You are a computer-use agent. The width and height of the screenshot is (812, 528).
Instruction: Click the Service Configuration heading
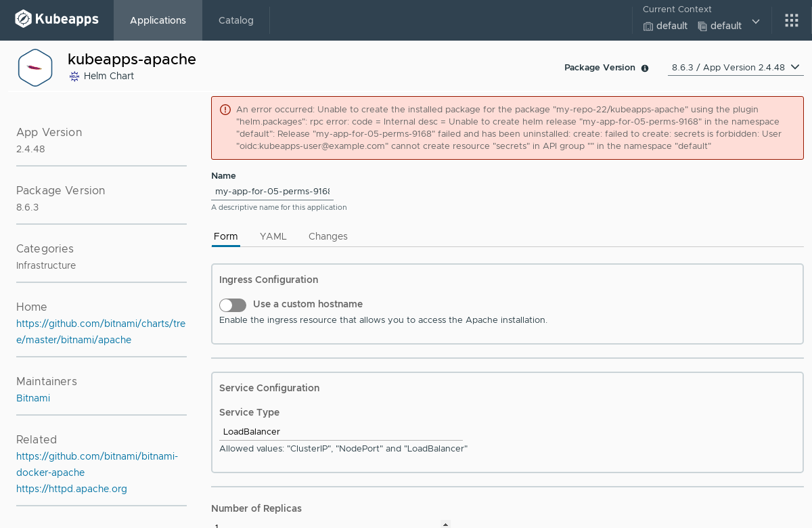pos(269,388)
